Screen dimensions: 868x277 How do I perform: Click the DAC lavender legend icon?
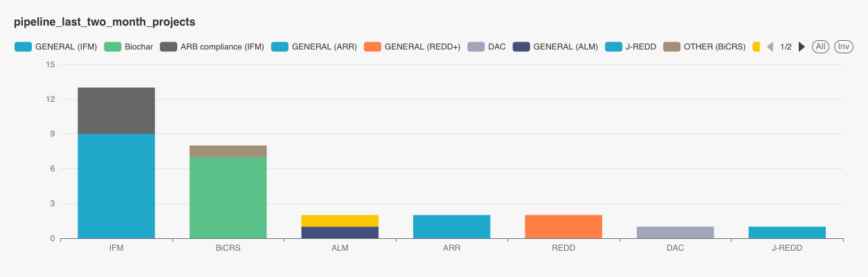(475, 47)
